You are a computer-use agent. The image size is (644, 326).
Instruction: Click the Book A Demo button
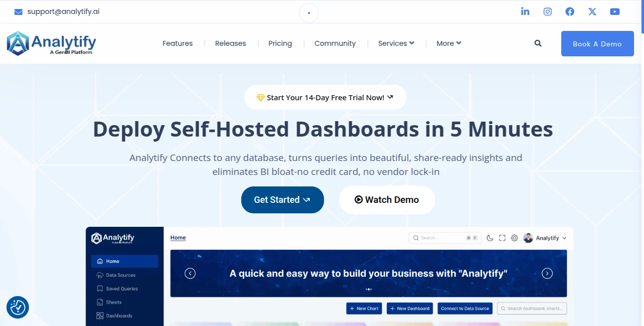coord(597,43)
